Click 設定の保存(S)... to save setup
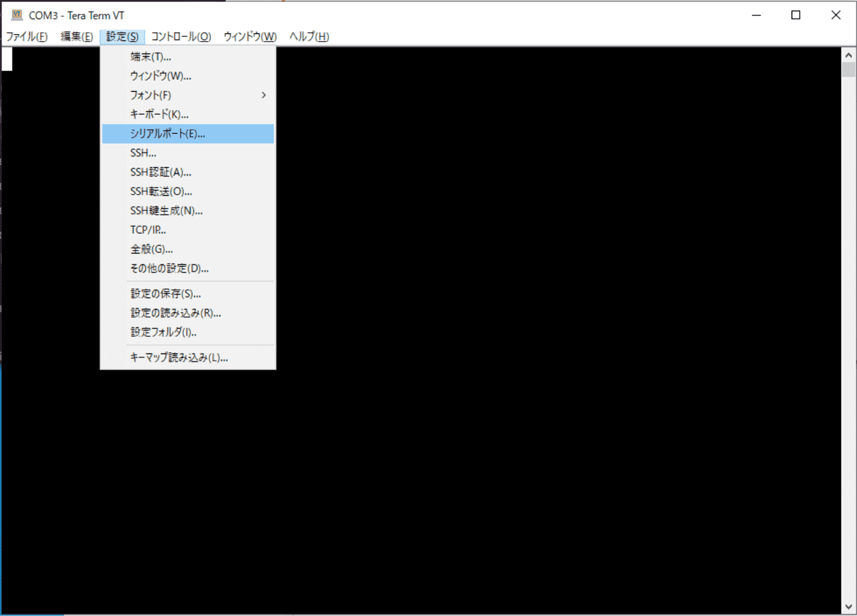This screenshot has width=857, height=616. click(x=165, y=293)
